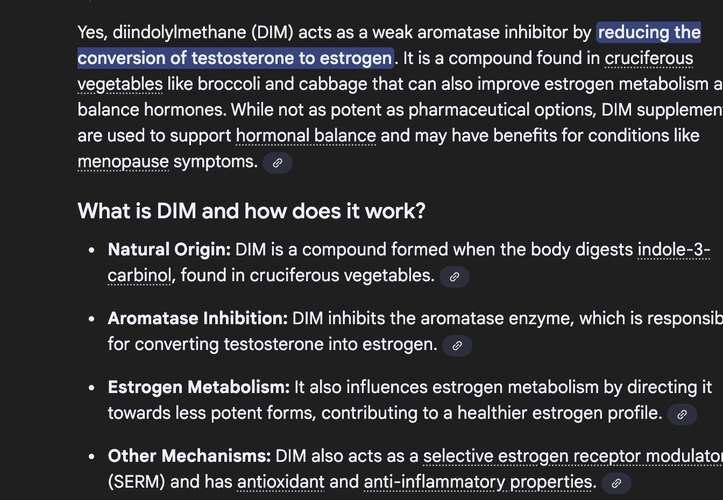Click the heading What is DIM and how does it work

[251, 211]
